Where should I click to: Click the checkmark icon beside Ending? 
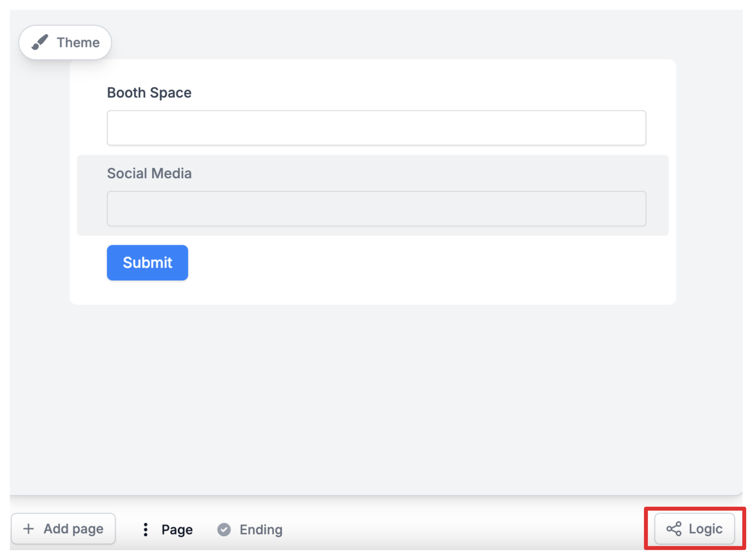pos(224,529)
